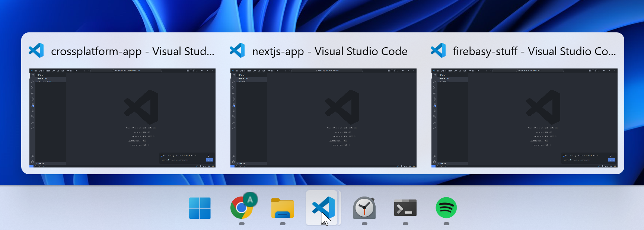Open the Terminal app in the taskbar

(x=405, y=208)
